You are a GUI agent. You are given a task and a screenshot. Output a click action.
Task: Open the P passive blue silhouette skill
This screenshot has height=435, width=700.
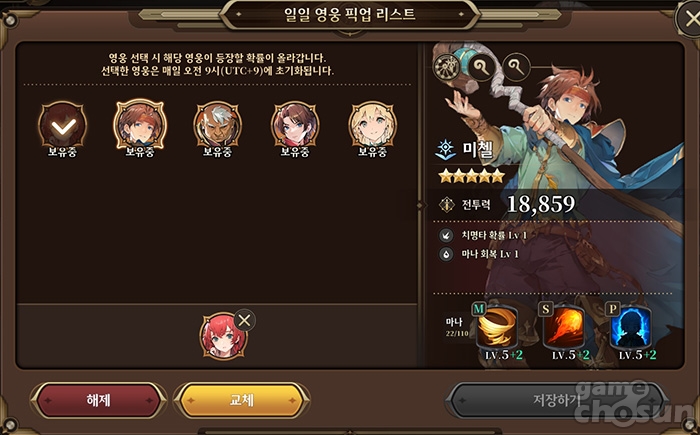coord(630,328)
